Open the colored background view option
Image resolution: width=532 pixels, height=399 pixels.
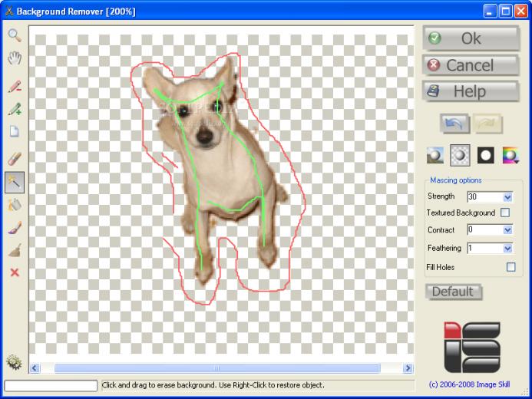point(511,155)
